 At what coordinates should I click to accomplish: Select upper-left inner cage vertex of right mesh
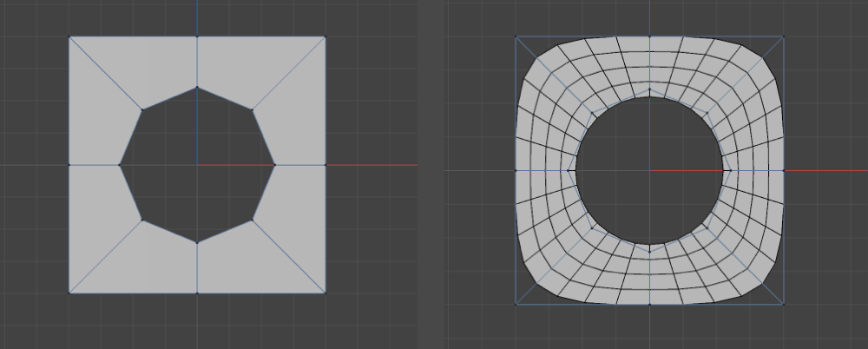tap(592, 113)
